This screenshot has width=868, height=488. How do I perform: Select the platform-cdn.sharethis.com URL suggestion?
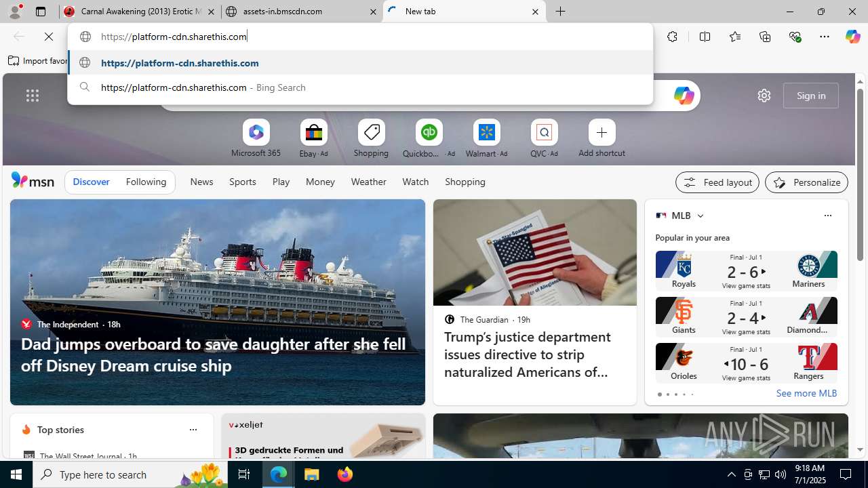point(360,63)
